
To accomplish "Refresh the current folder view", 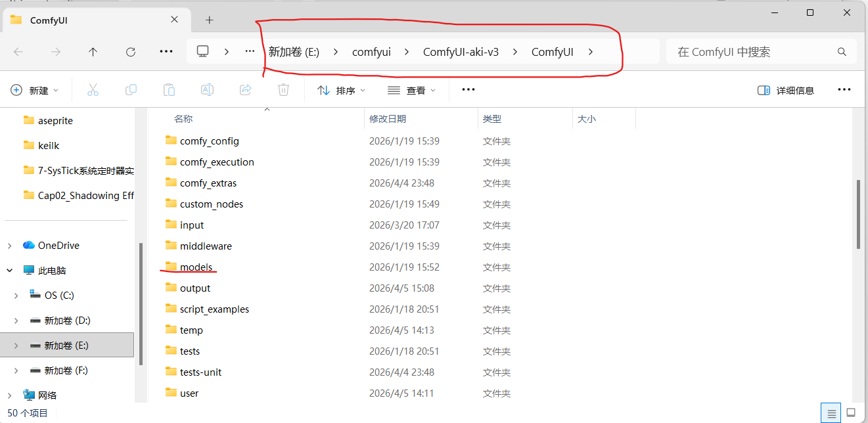I will (131, 52).
